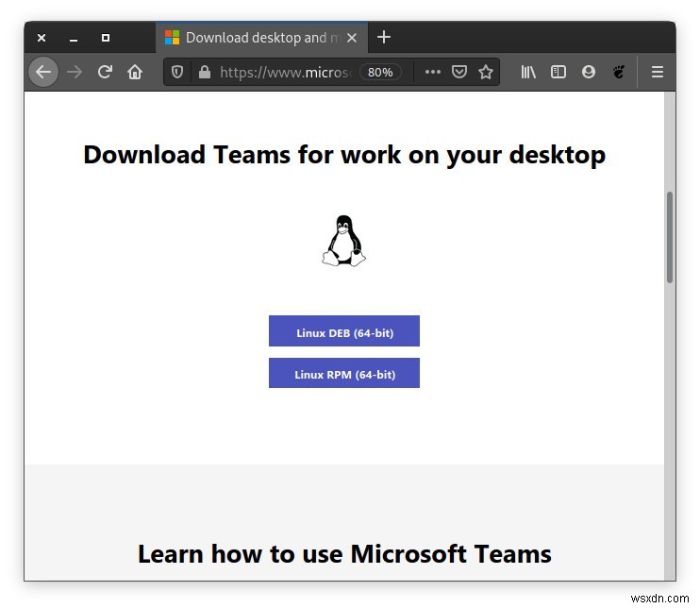Open the hamburger application menu
This screenshot has height=608, width=700.
tap(658, 72)
